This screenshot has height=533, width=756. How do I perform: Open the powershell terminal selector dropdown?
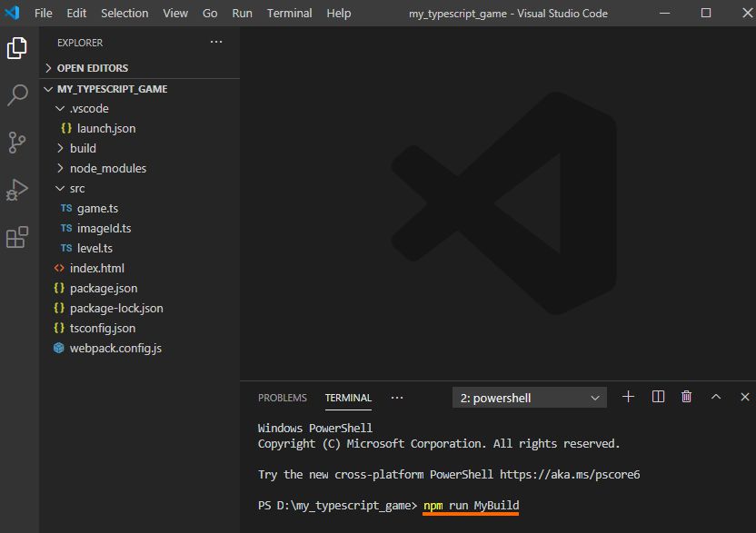pos(531,398)
